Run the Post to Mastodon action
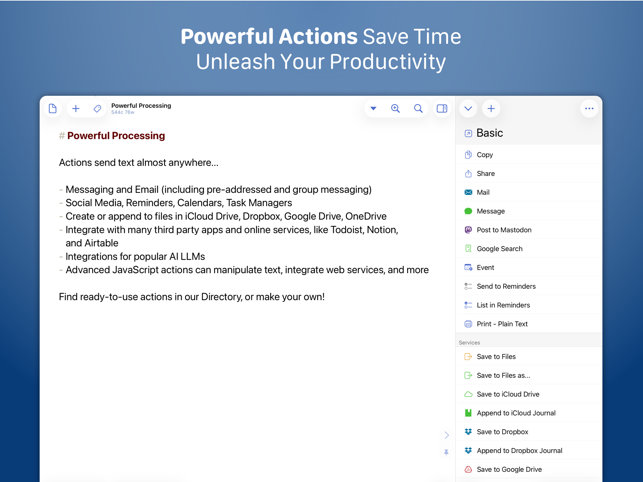643x482 pixels. (x=528, y=230)
